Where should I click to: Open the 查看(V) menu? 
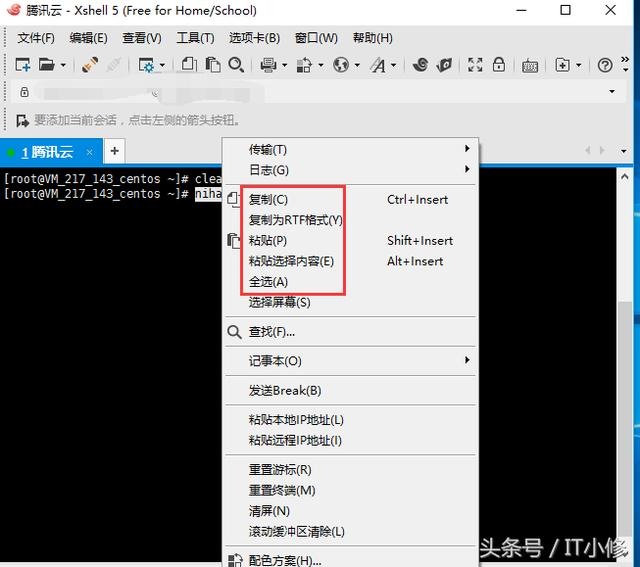(x=142, y=38)
